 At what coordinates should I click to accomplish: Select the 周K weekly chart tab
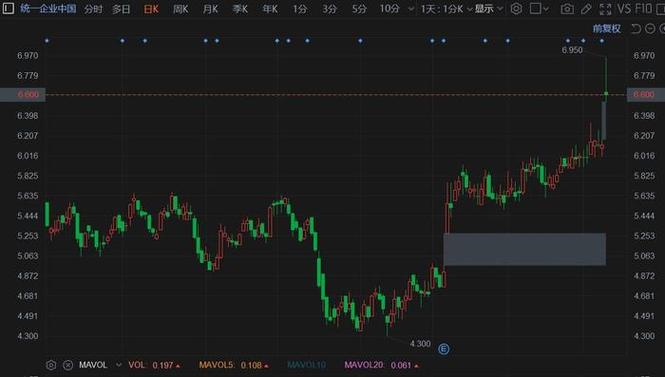(x=181, y=8)
